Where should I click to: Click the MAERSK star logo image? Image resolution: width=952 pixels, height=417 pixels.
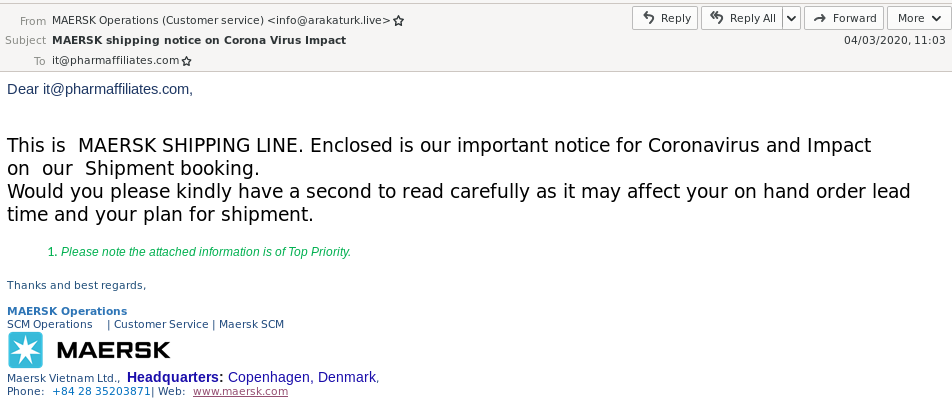[25, 350]
